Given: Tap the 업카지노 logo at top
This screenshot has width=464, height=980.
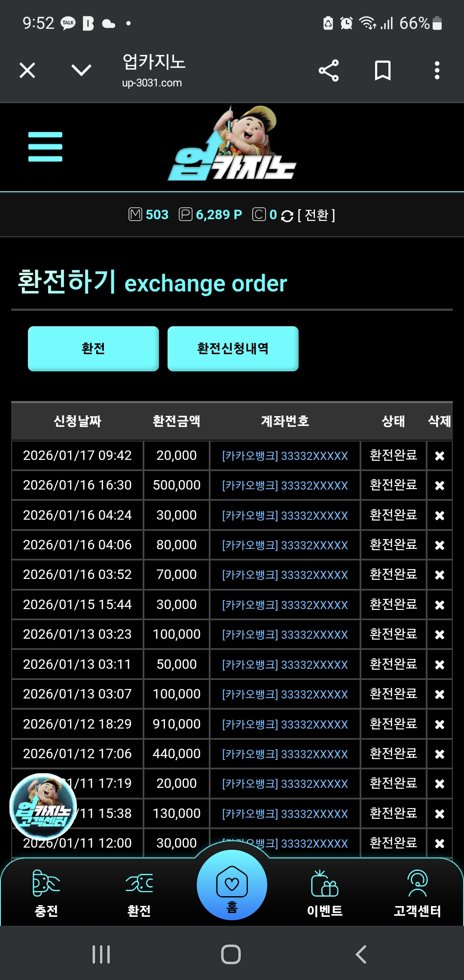Looking at the screenshot, I should (x=232, y=147).
